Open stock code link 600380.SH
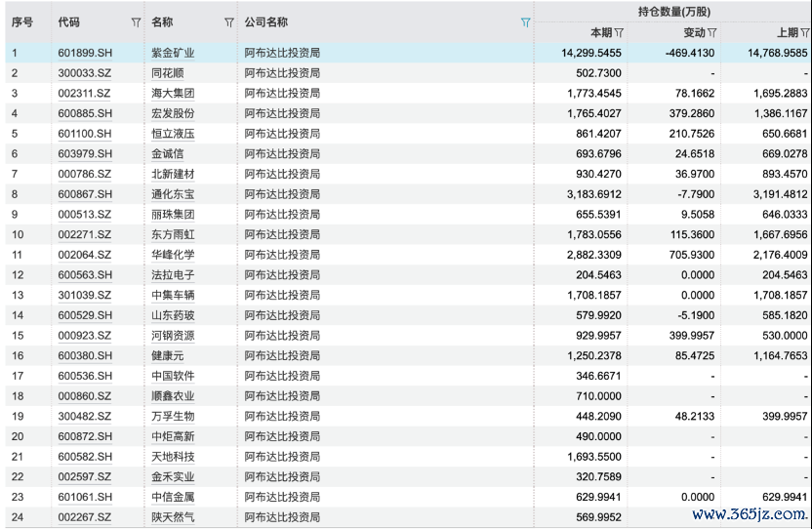812x529 pixels. (85, 356)
